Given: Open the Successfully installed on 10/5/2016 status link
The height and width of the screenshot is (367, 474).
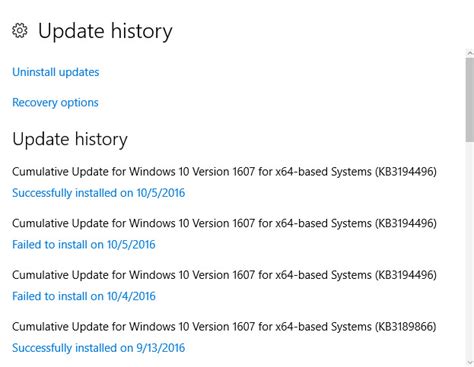Looking at the screenshot, I should pos(99,193).
